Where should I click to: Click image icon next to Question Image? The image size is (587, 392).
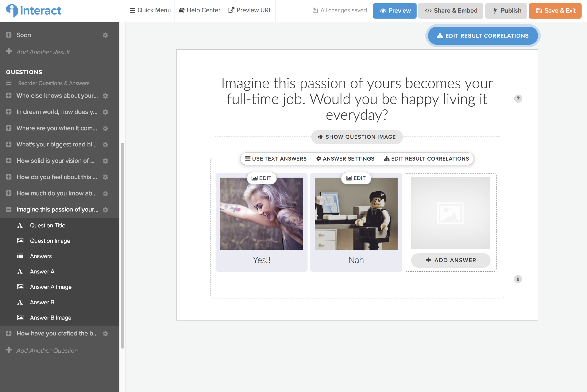point(20,241)
